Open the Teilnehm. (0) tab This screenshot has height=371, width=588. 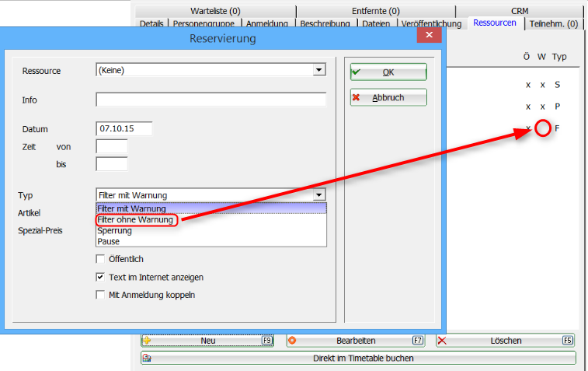[554, 23]
